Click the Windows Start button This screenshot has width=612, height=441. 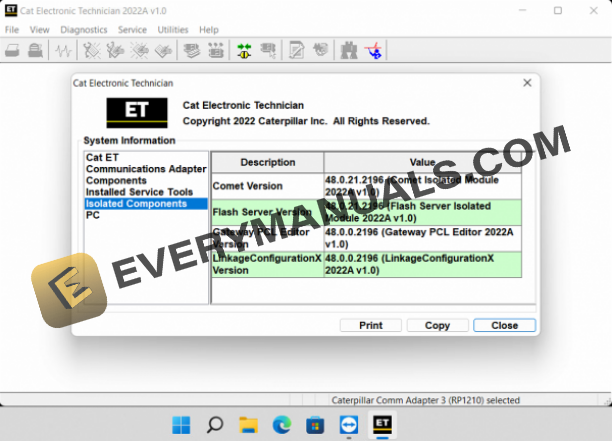point(183,424)
